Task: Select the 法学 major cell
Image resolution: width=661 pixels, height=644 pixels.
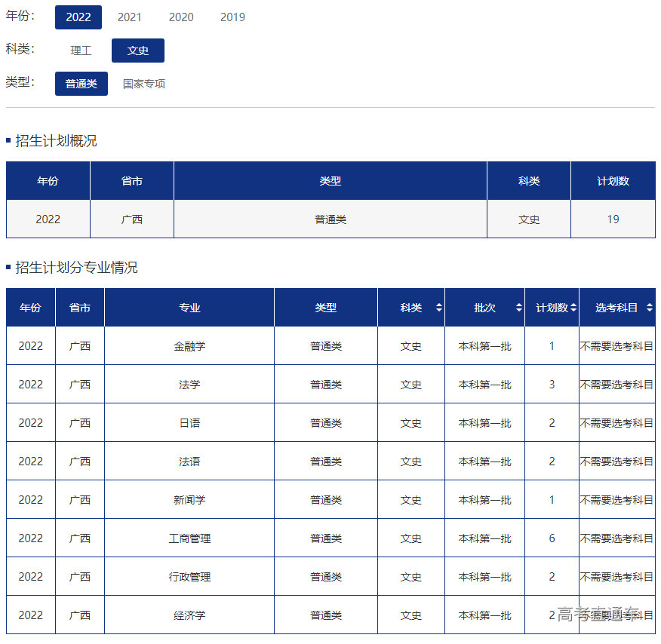Action: [189, 385]
